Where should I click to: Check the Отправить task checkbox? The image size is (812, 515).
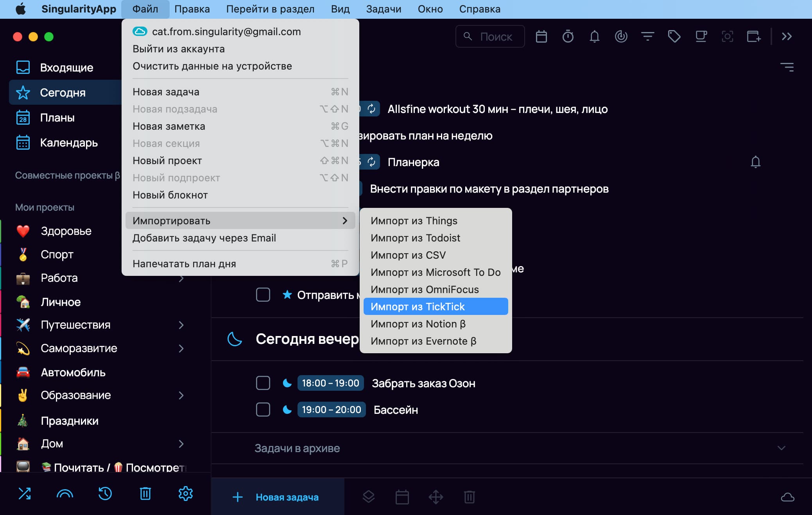click(x=263, y=295)
